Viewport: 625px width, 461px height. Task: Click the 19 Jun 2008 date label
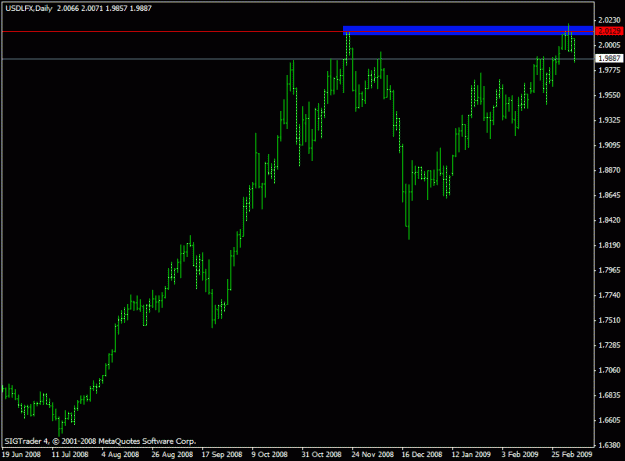point(22,454)
